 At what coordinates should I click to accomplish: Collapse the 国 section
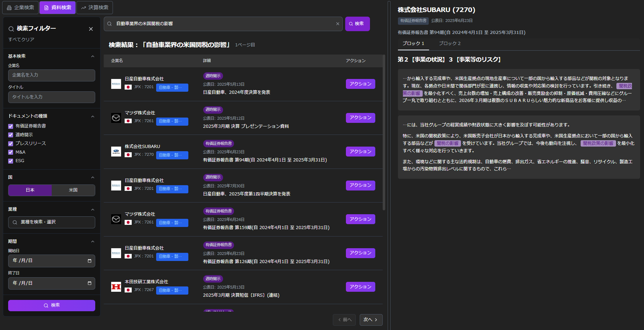point(93,177)
